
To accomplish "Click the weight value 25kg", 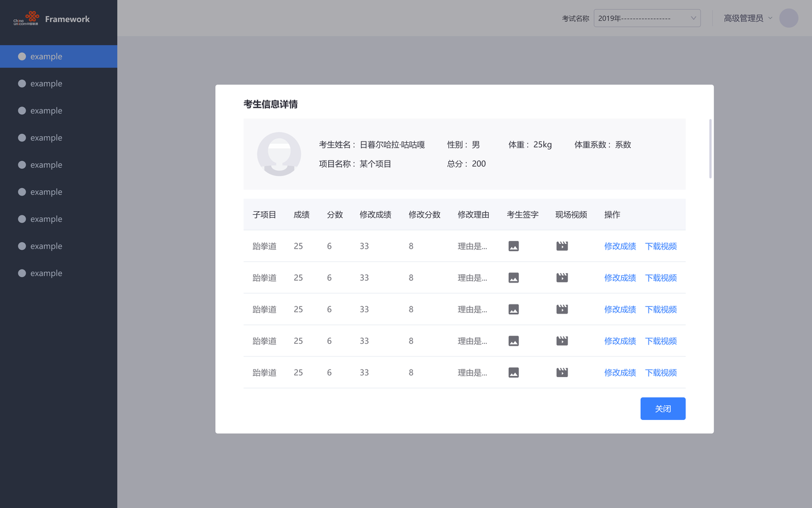I will 542,145.
